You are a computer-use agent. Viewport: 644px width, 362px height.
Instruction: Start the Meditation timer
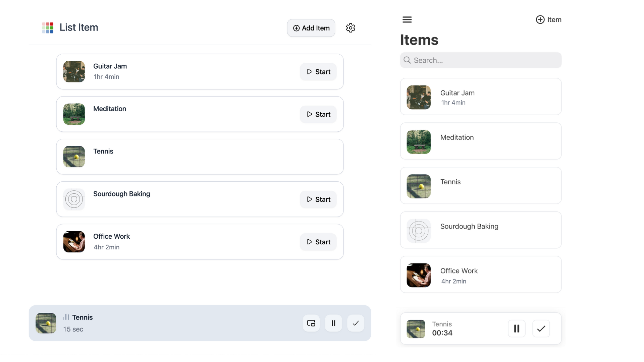pyautogui.click(x=318, y=114)
